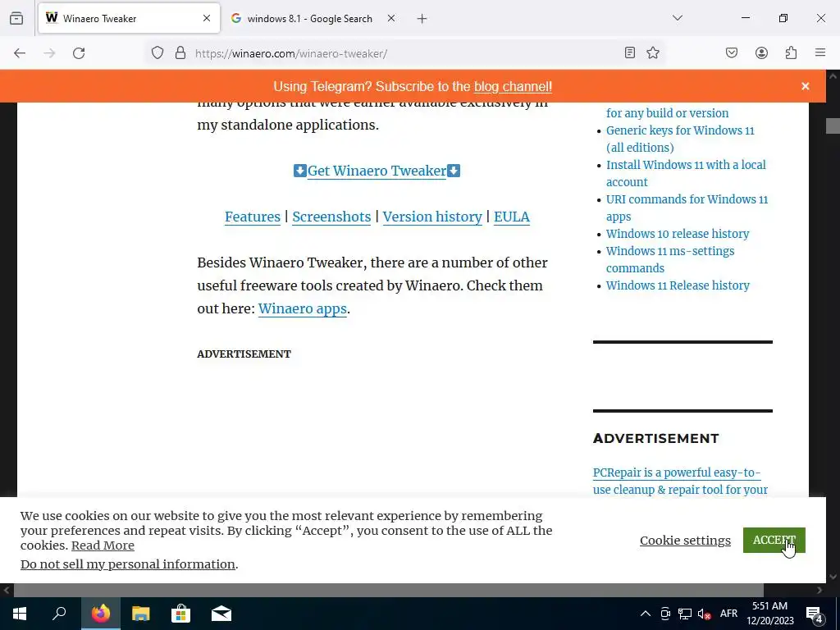The width and height of the screenshot is (840, 630).
Task: Open a new tab with plus icon
Action: 422,19
